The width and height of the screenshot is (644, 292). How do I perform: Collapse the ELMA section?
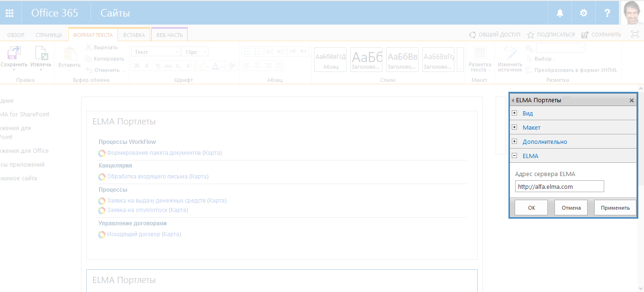(515, 156)
